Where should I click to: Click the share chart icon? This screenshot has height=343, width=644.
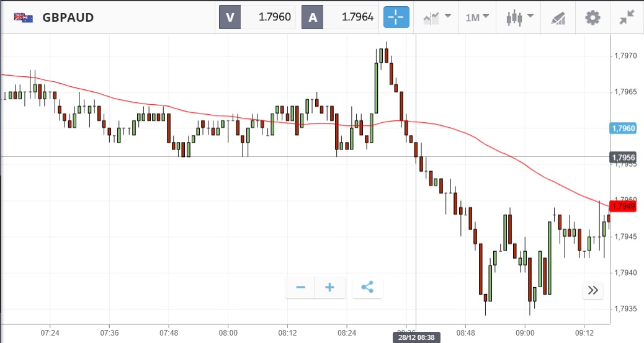pyautogui.click(x=367, y=287)
